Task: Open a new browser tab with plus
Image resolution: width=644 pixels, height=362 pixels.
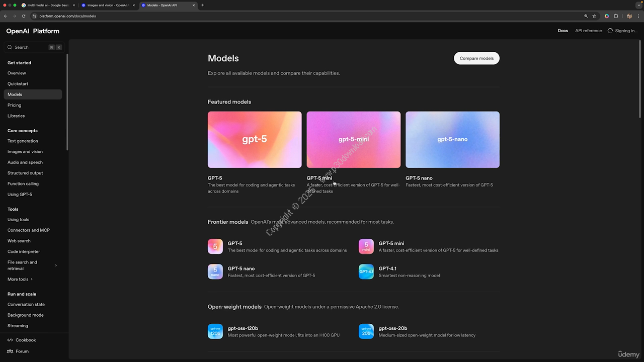Action: pos(203,5)
